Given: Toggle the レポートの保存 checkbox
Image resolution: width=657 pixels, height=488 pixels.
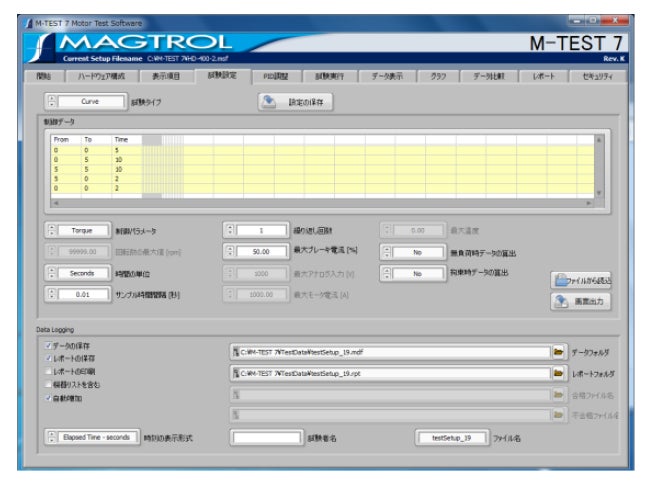Looking at the screenshot, I should [49, 359].
